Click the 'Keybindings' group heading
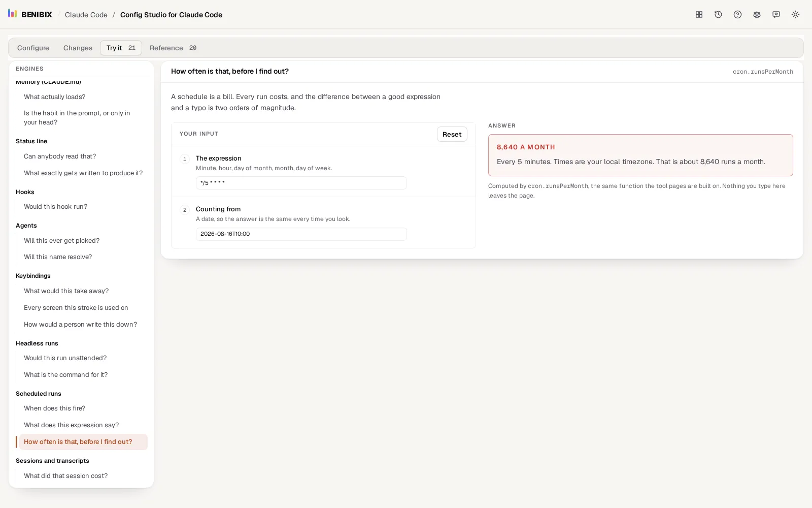The height and width of the screenshot is (508, 812). (x=33, y=276)
